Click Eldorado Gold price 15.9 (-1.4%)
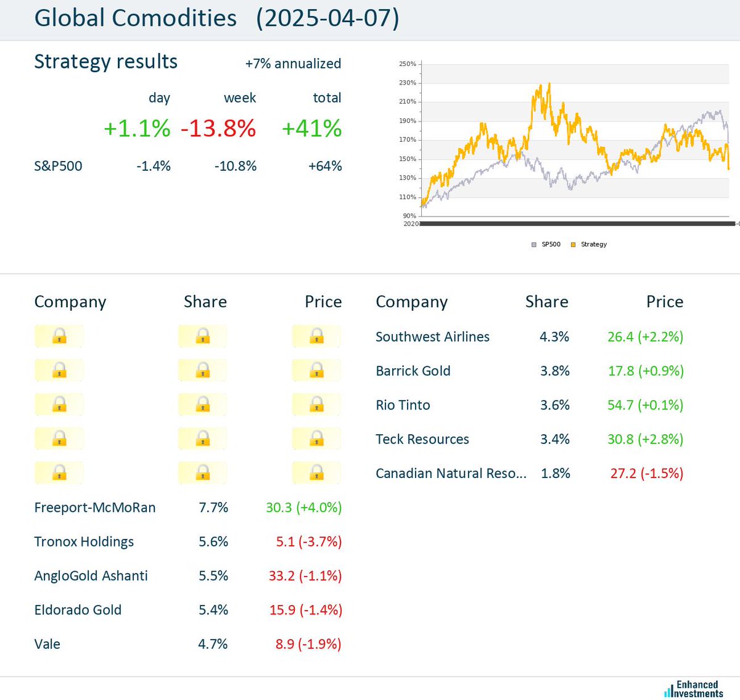 pos(306,610)
